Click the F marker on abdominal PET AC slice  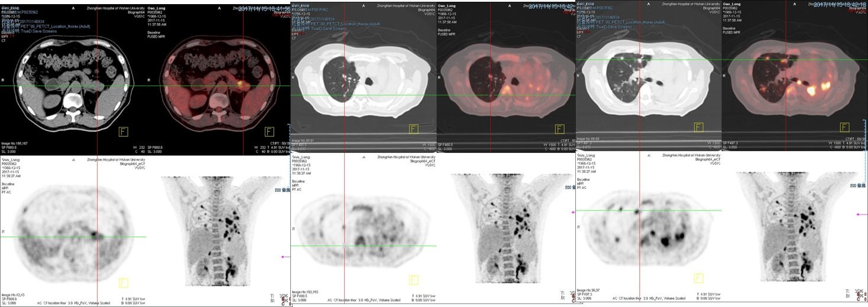(124, 283)
